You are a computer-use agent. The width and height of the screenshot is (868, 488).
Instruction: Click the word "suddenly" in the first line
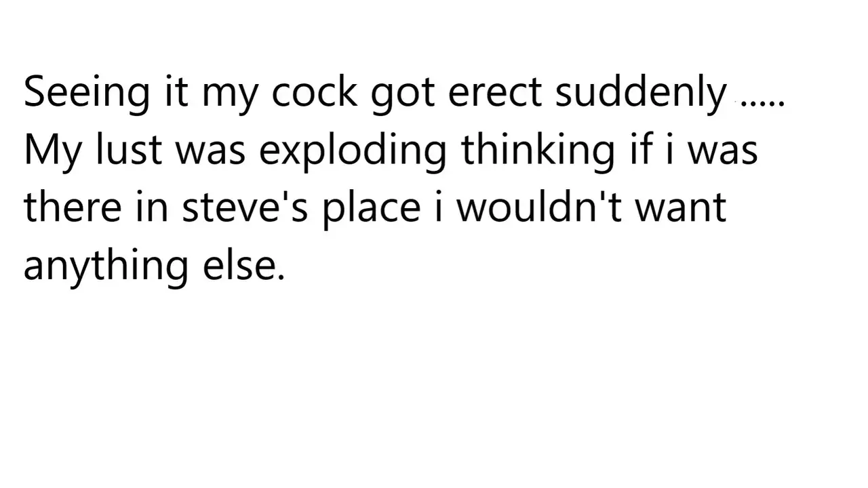(641, 92)
